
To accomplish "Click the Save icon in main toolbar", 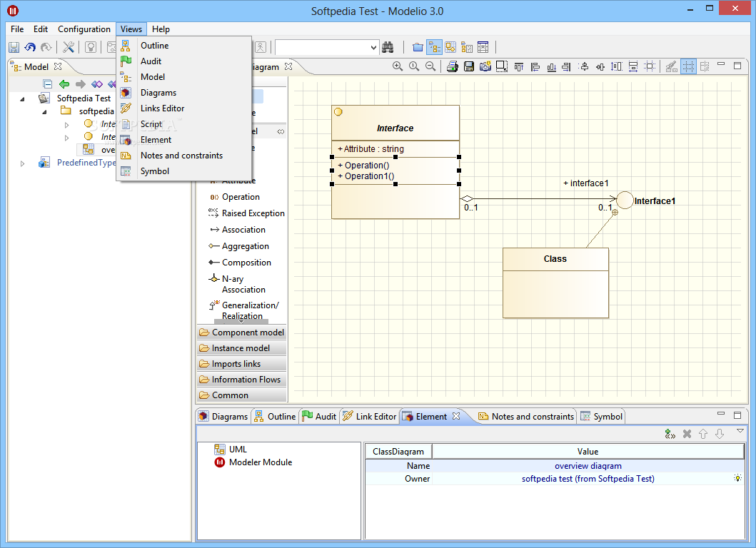I will [14, 47].
